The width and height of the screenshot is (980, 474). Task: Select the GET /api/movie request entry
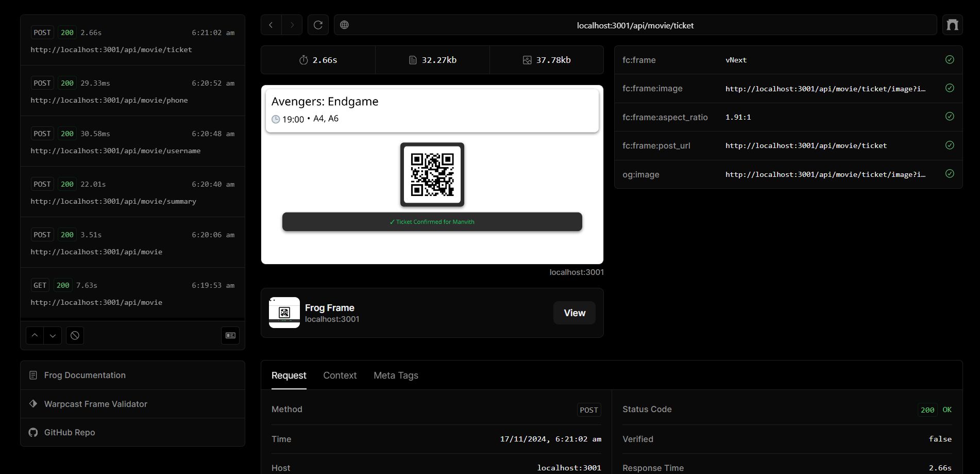[x=132, y=293]
